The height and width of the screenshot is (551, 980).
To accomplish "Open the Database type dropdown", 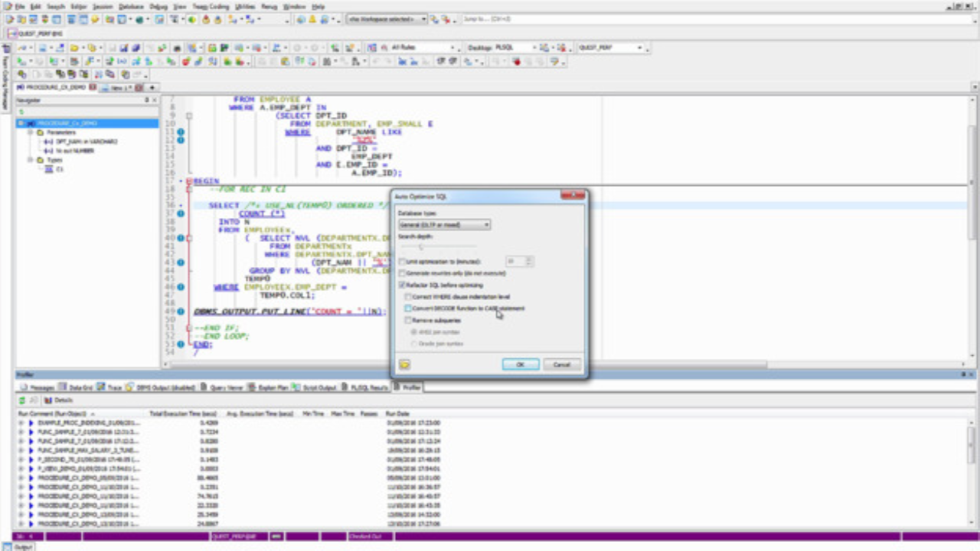I will [445, 225].
